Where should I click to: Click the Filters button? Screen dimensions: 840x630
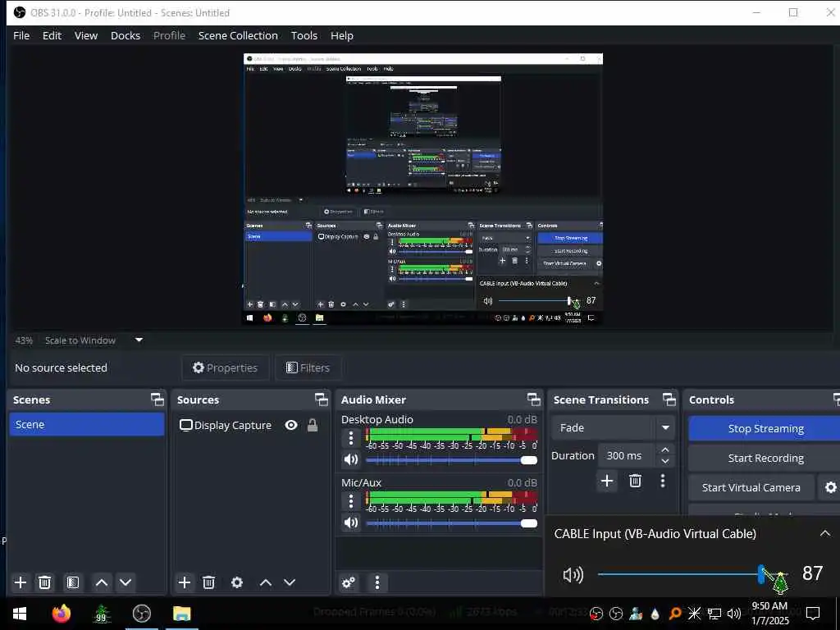pos(308,367)
